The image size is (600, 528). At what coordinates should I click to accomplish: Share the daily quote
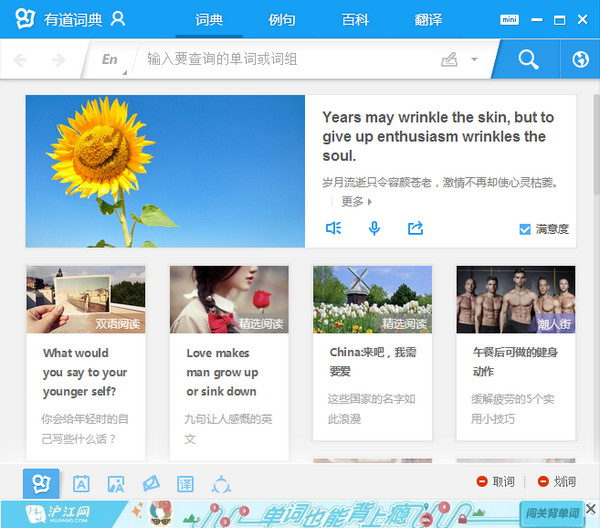(415, 229)
